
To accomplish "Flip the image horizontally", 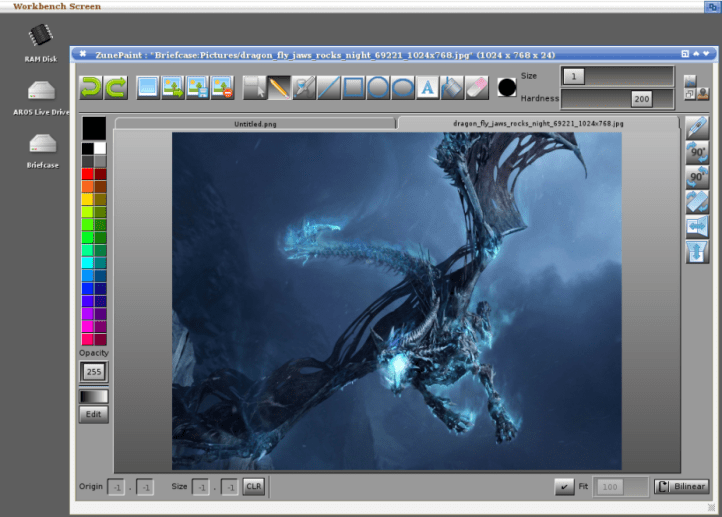I will 697,226.
